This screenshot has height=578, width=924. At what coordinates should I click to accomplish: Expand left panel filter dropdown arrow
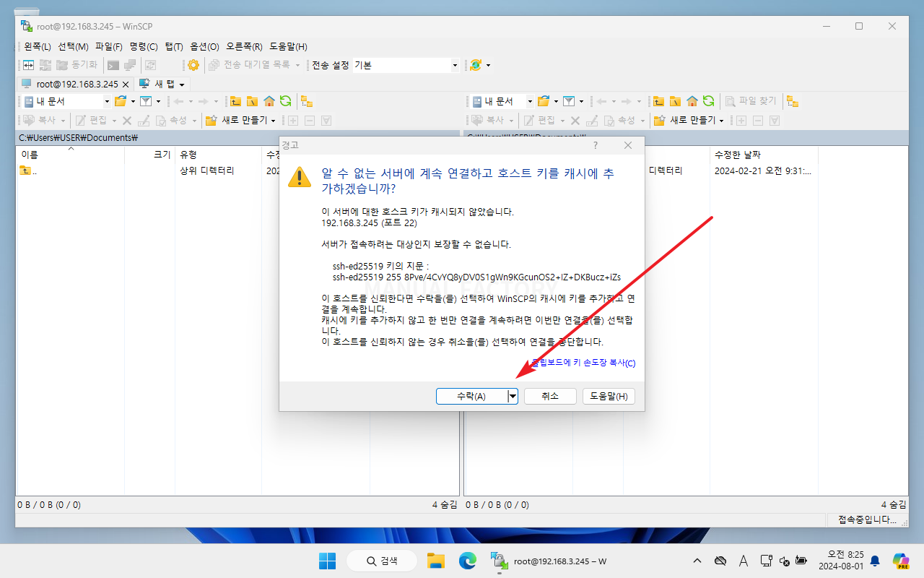[x=157, y=102]
